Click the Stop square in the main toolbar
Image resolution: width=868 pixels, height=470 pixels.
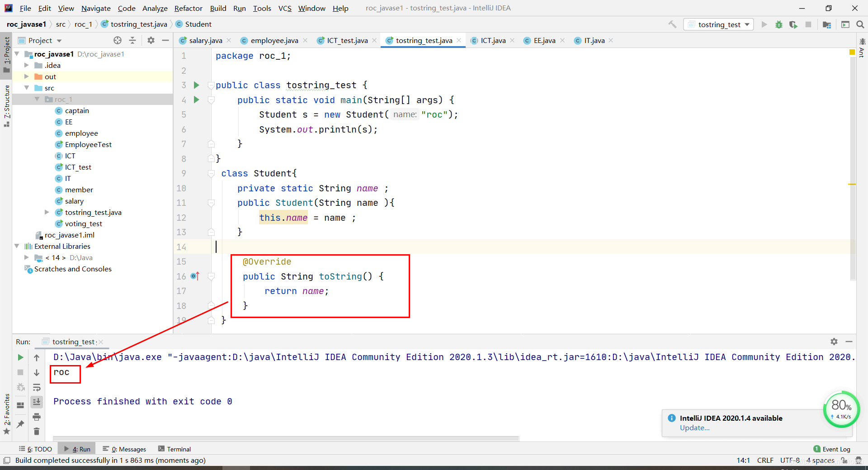click(x=808, y=24)
